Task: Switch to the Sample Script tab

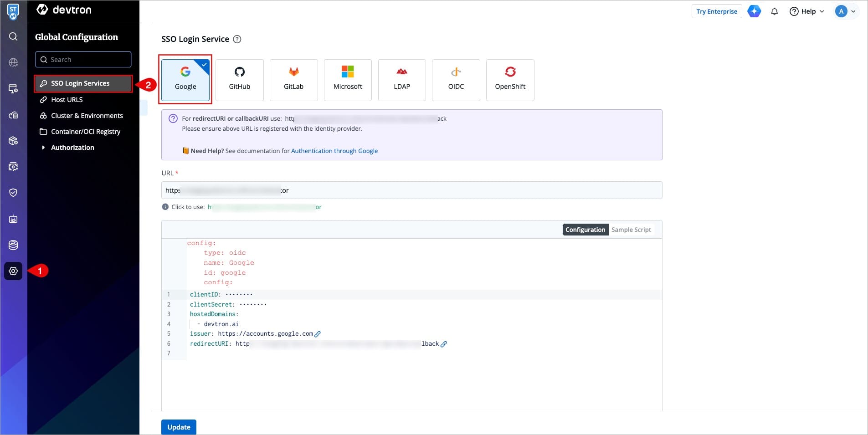Action: coord(631,230)
